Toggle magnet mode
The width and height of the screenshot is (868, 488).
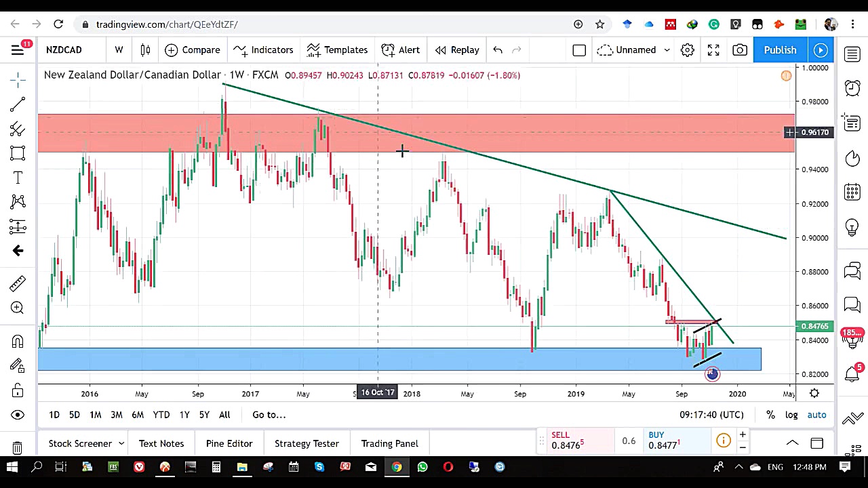point(18,342)
